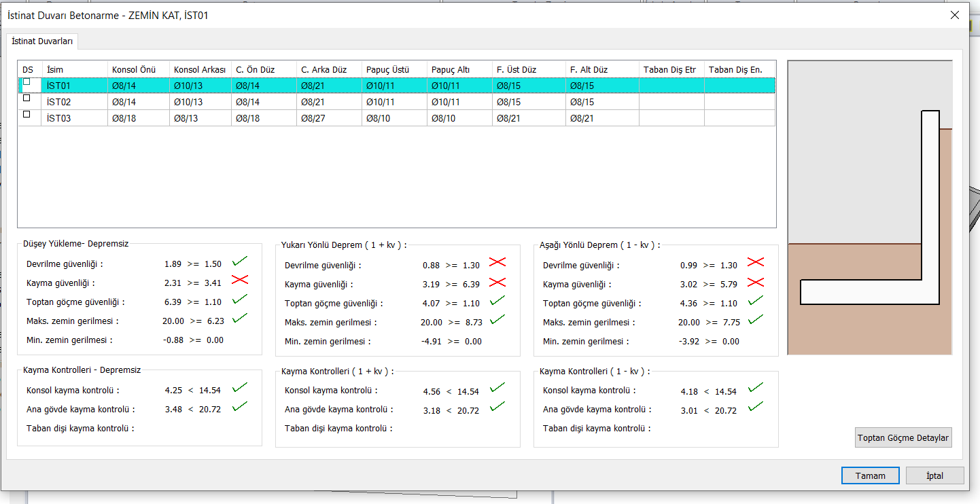Click Yukarı Yönlü Maks. zemin gerilmesi check
The image size is (980, 504).
coord(497,320)
